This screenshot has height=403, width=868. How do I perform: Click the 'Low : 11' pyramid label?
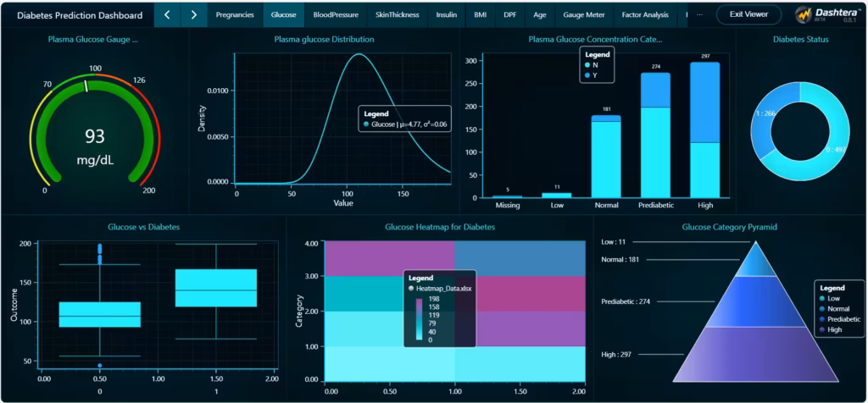pos(614,241)
